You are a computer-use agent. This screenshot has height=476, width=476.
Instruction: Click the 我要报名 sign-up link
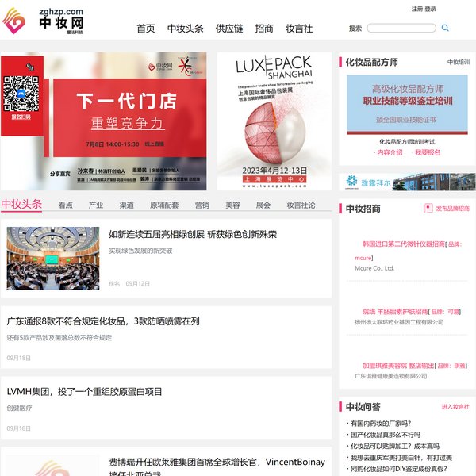[x=428, y=152]
